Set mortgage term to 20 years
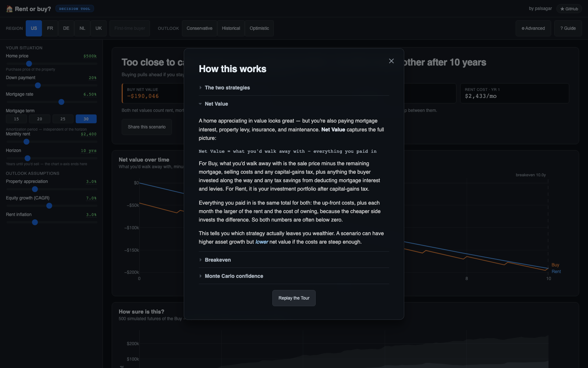 [40, 119]
